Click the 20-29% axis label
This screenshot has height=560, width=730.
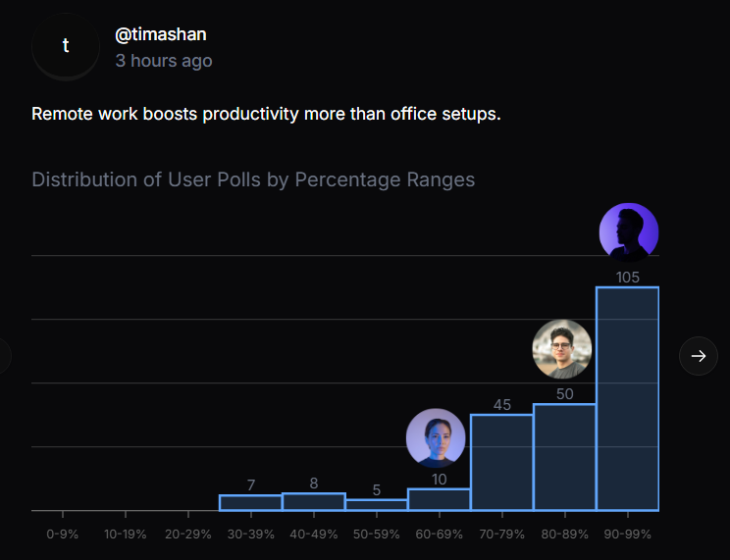[187, 535]
